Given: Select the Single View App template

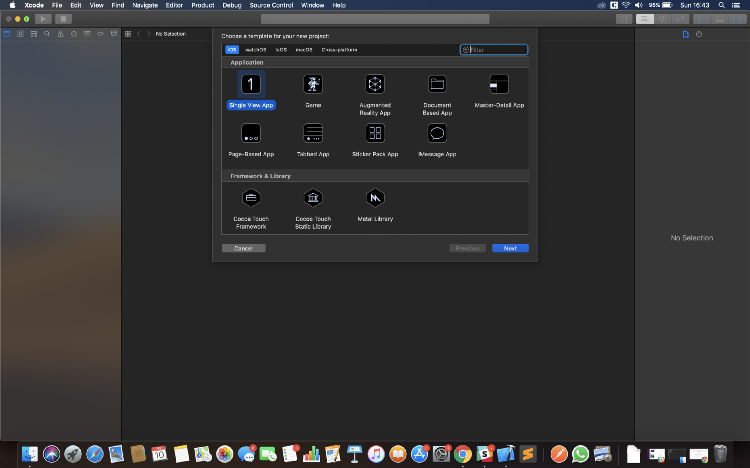Looking at the screenshot, I should (x=251, y=91).
